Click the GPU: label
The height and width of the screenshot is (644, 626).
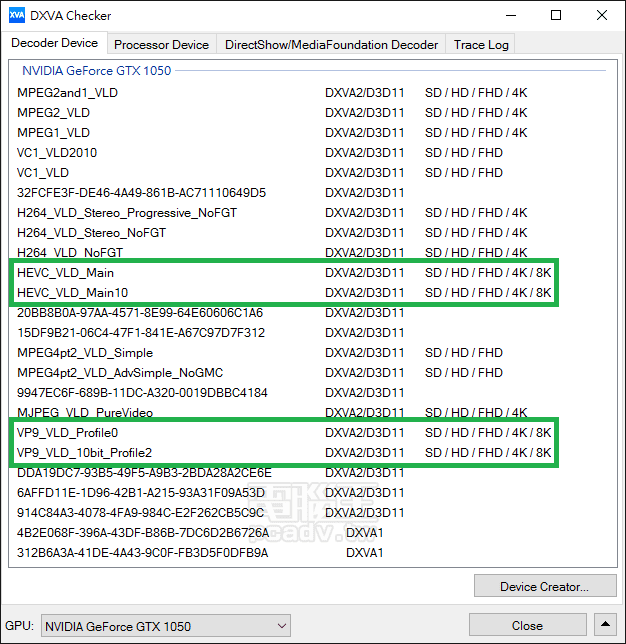[19, 626]
